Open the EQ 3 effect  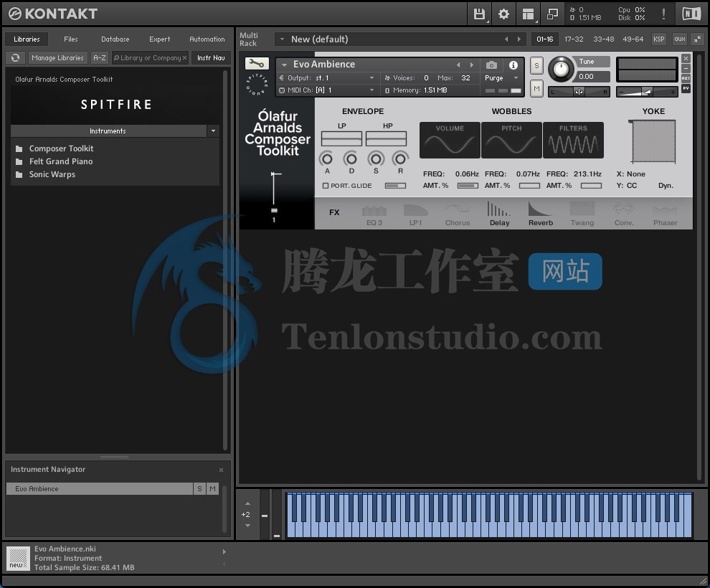(x=374, y=214)
